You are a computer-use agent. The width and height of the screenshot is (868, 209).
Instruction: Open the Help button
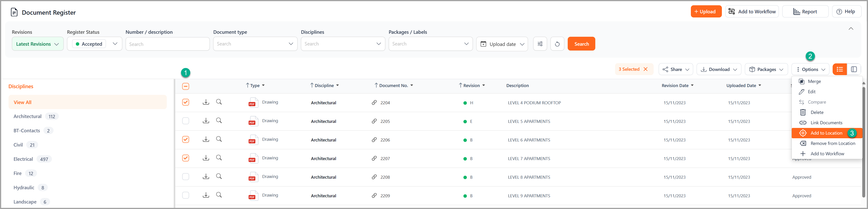(x=846, y=11)
